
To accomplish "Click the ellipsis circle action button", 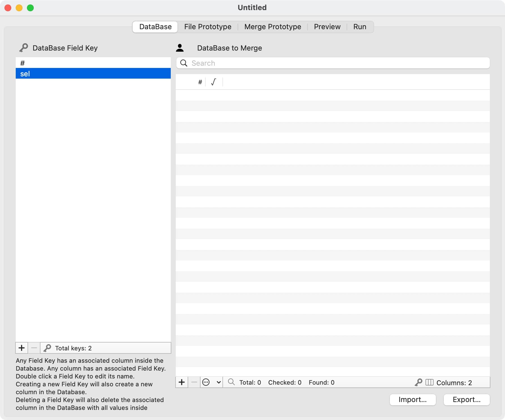I will (206, 382).
